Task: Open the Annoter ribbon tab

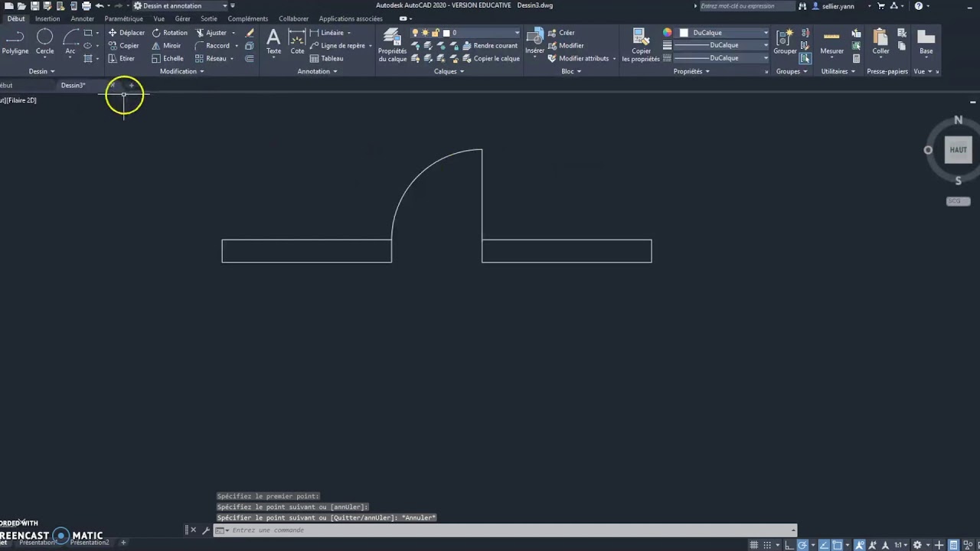Action: [x=83, y=18]
